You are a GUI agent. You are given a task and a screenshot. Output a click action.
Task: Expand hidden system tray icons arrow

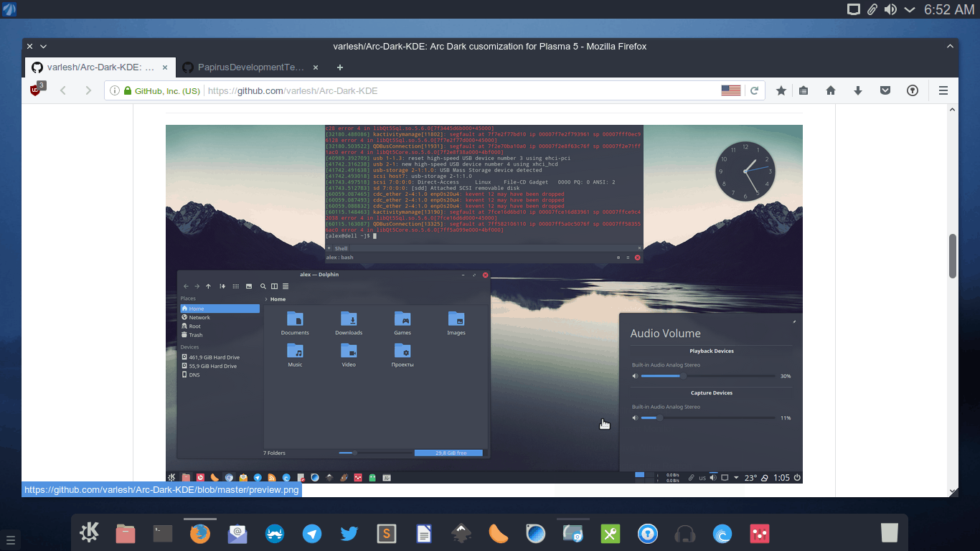910,9
